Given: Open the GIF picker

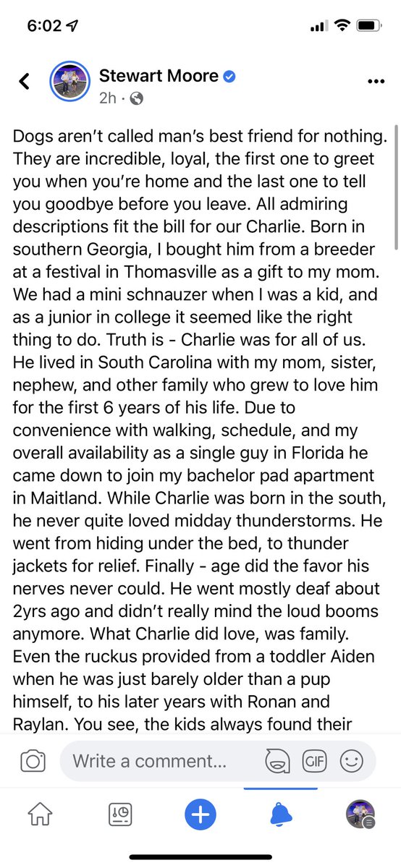Looking at the screenshot, I should point(313,761).
